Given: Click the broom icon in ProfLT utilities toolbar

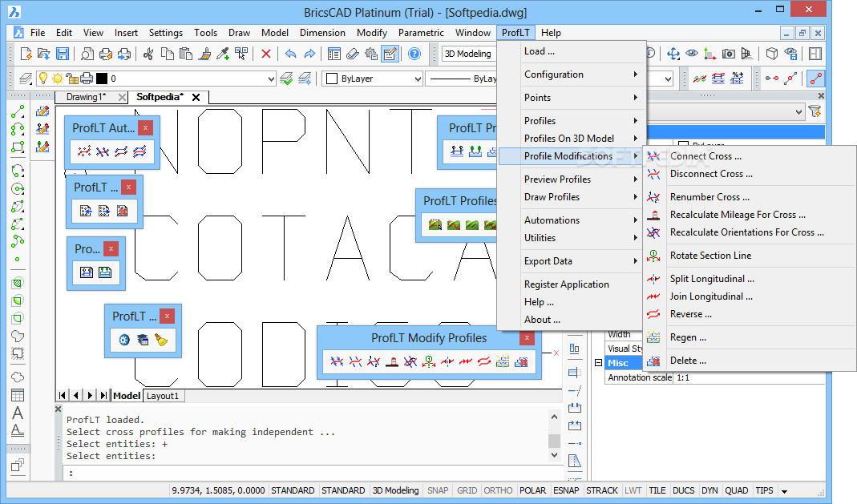Looking at the screenshot, I should click(161, 340).
